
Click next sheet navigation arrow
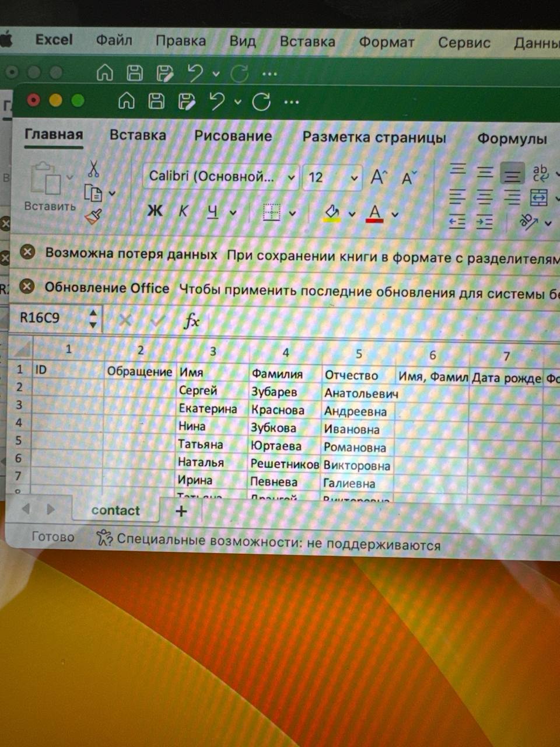[51, 509]
